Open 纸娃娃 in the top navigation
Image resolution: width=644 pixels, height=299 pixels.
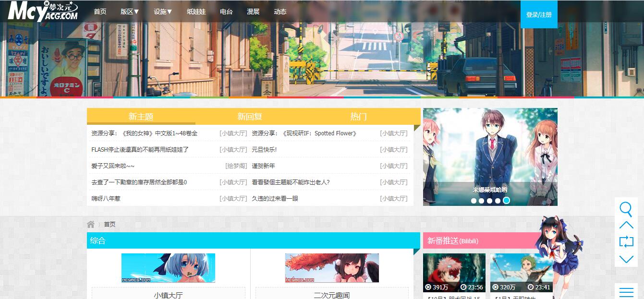196,12
